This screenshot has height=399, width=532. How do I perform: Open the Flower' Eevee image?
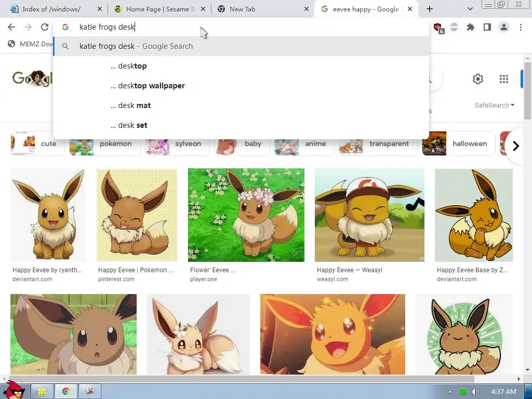point(246,215)
